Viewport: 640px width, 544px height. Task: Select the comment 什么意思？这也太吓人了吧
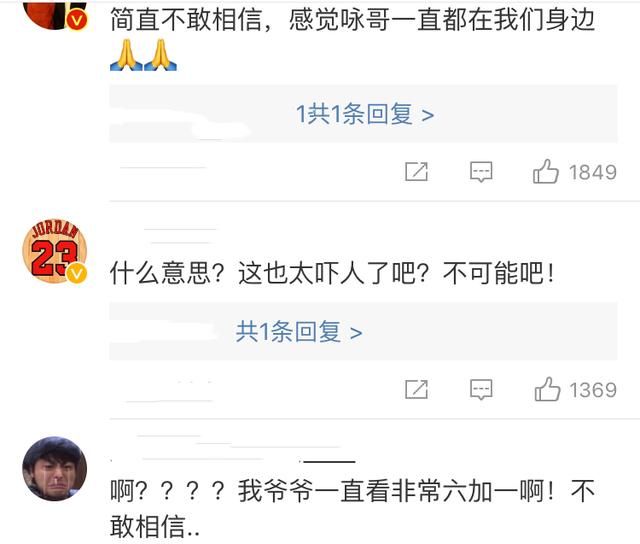(x=332, y=273)
